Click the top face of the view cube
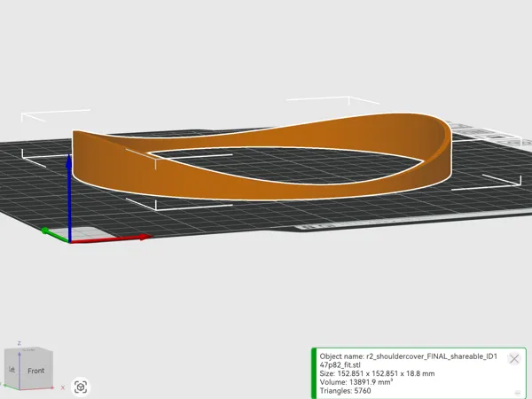Screen dimensions: 532x399 [x=29, y=349]
